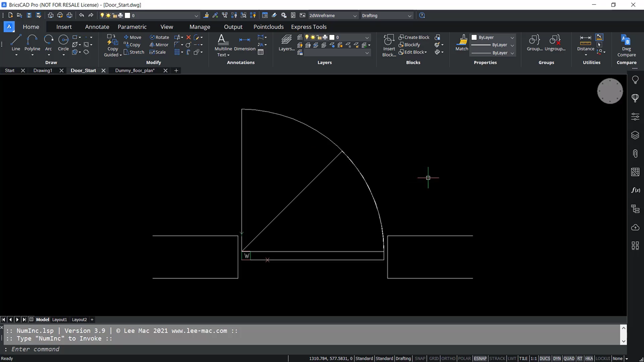Toggle ESNAP in the status bar

click(480, 358)
